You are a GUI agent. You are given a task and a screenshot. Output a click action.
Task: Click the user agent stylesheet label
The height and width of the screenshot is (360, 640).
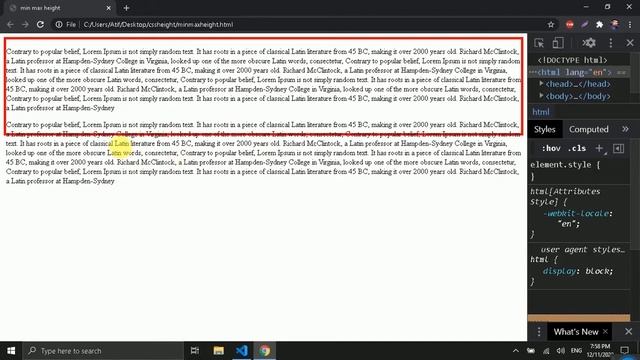coord(582,249)
